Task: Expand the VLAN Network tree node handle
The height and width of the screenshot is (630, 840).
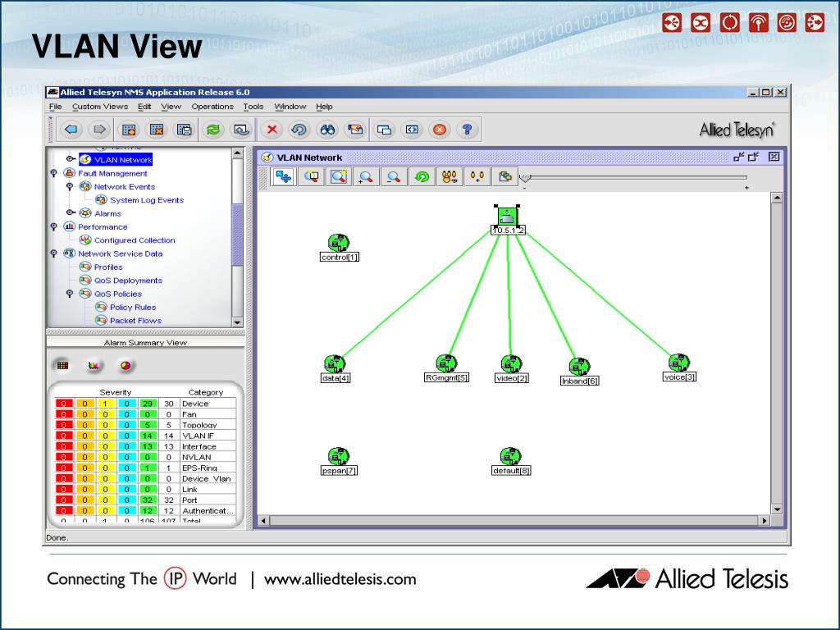Action: (x=70, y=159)
